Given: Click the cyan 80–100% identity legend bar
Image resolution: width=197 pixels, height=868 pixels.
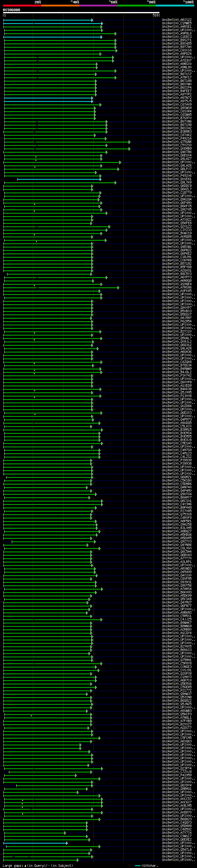Looking at the screenshot, I should click(175, 6).
